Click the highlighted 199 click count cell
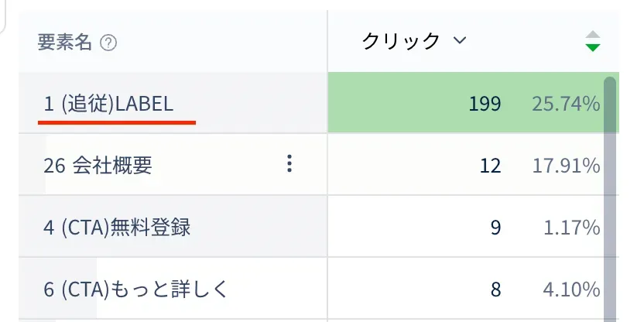 [485, 104]
